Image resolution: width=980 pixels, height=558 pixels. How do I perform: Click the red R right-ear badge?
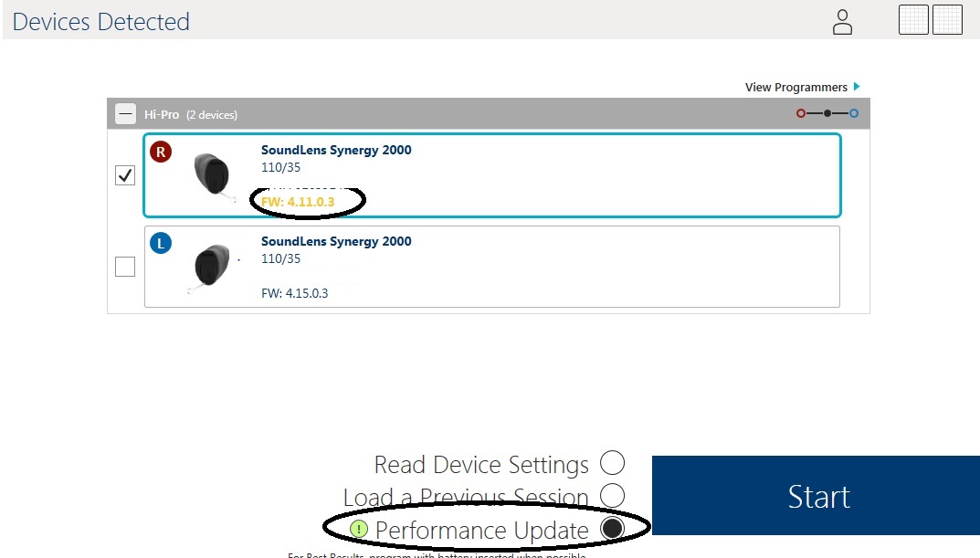pyautogui.click(x=161, y=152)
